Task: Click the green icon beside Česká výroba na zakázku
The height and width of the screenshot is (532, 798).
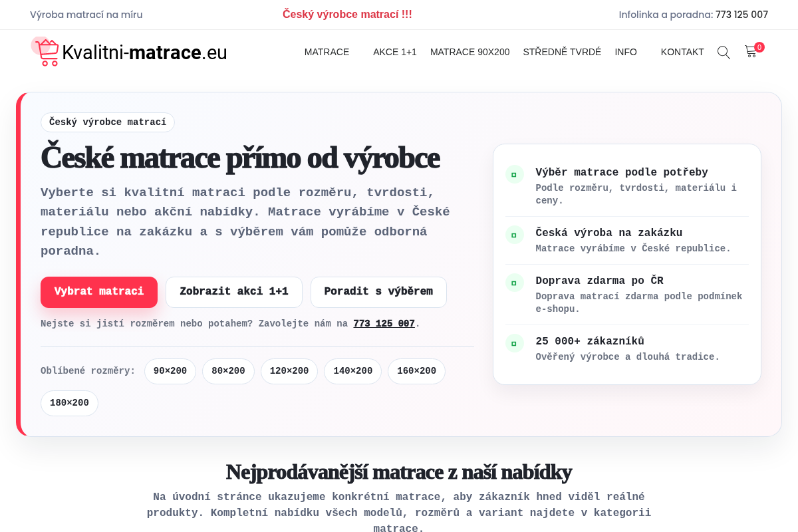Action: (x=515, y=235)
